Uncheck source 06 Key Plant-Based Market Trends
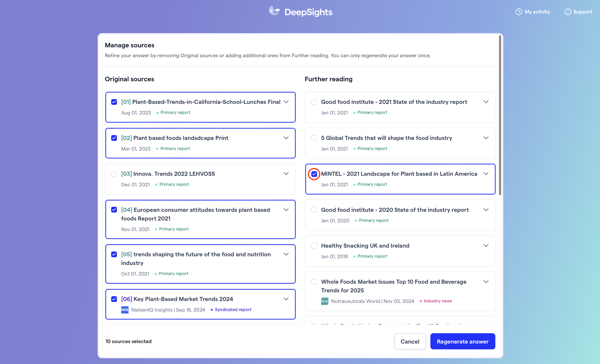The width and height of the screenshot is (600, 364). 114,299
